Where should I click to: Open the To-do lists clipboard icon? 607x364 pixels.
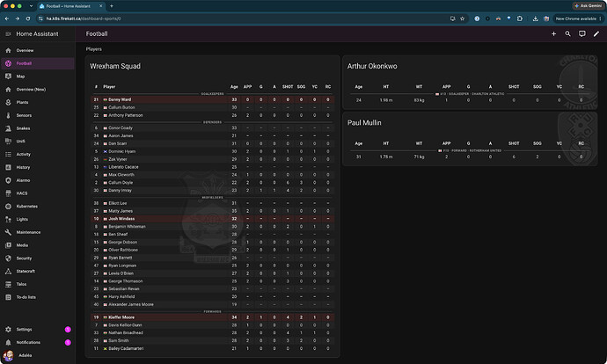pyautogui.click(x=8, y=297)
